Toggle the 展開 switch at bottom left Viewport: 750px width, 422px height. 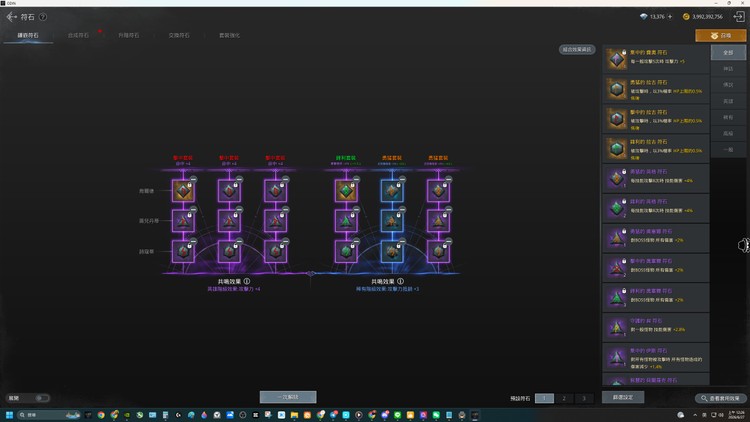(x=42, y=398)
